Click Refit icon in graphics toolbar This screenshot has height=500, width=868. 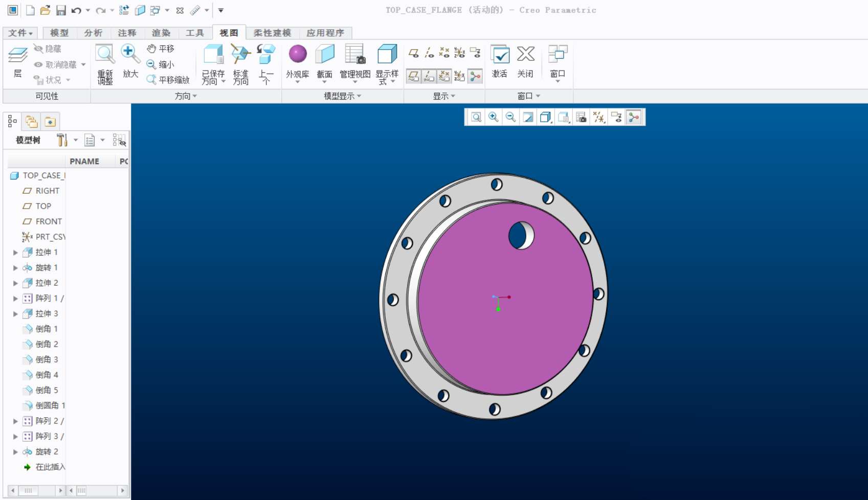tap(476, 118)
